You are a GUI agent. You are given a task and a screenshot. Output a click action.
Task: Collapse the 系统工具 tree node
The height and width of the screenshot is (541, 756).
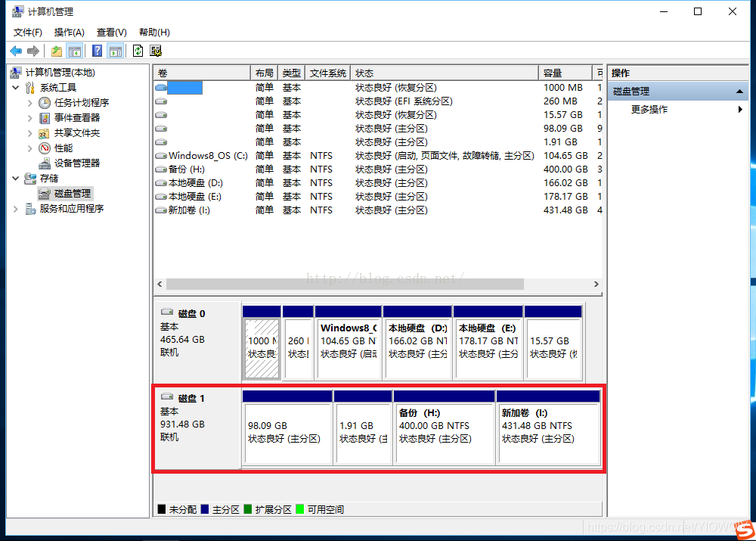pyautogui.click(x=17, y=87)
